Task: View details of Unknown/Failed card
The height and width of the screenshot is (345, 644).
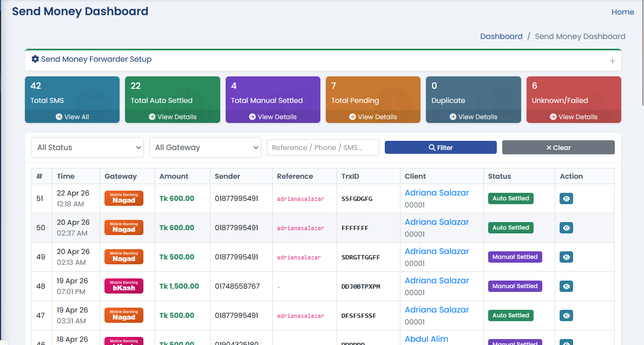Action: point(574,117)
